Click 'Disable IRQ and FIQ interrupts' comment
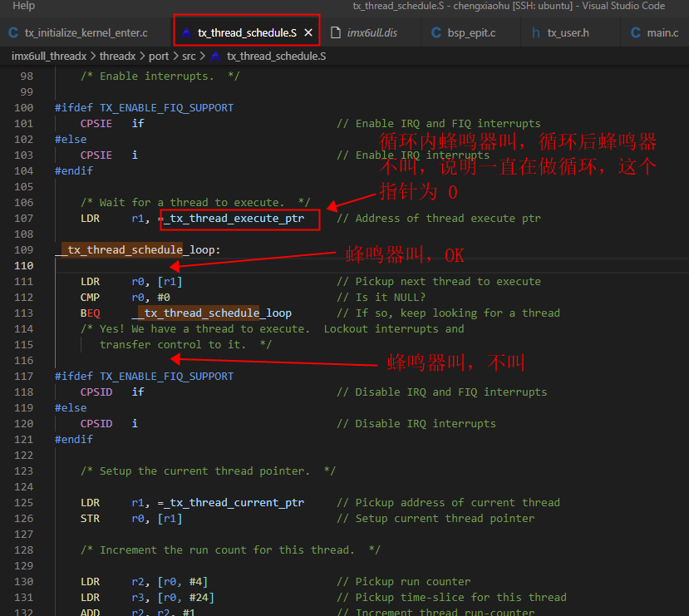 [x=442, y=392]
